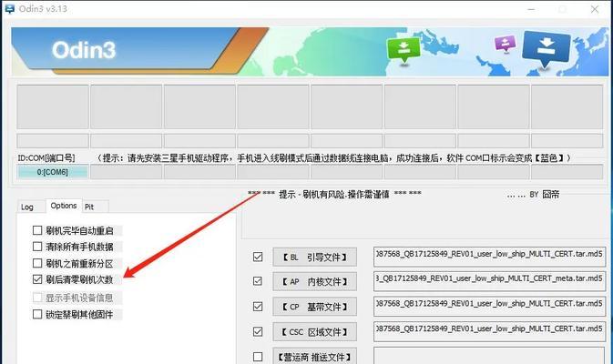Enable 清除所有手机数据 checkbox
This screenshot has height=364, width=613.
click(37, 247)
